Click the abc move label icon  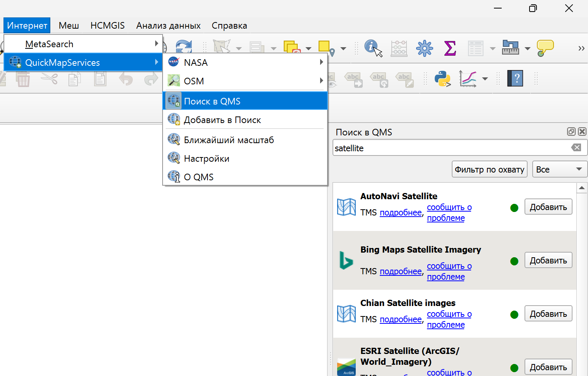pyautogui.click(x=354, y=79)
